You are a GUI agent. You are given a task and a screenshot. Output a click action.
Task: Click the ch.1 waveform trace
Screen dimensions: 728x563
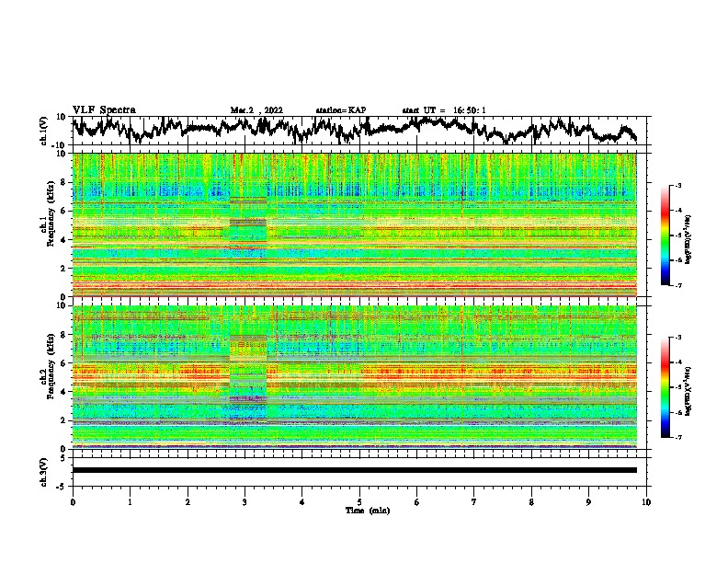coord(354,130)
